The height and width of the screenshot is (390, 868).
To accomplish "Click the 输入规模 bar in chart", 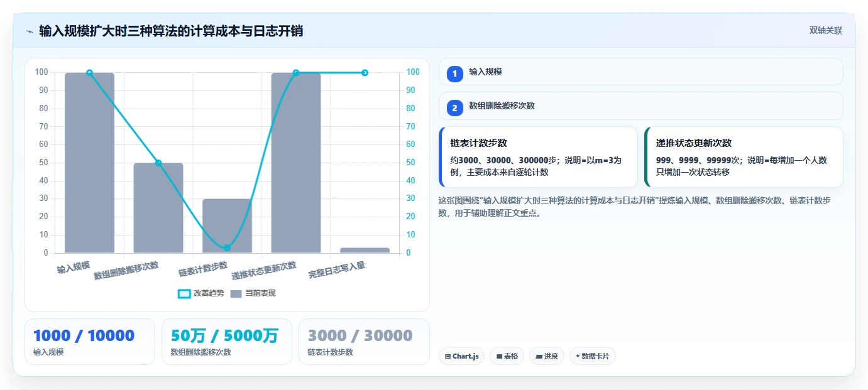I will pos(89,163).
